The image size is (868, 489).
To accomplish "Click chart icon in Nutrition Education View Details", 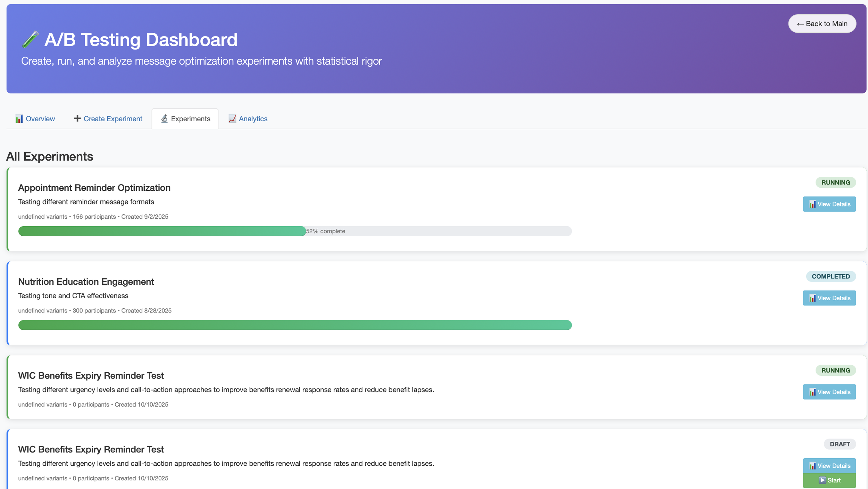I will [812, 298].
